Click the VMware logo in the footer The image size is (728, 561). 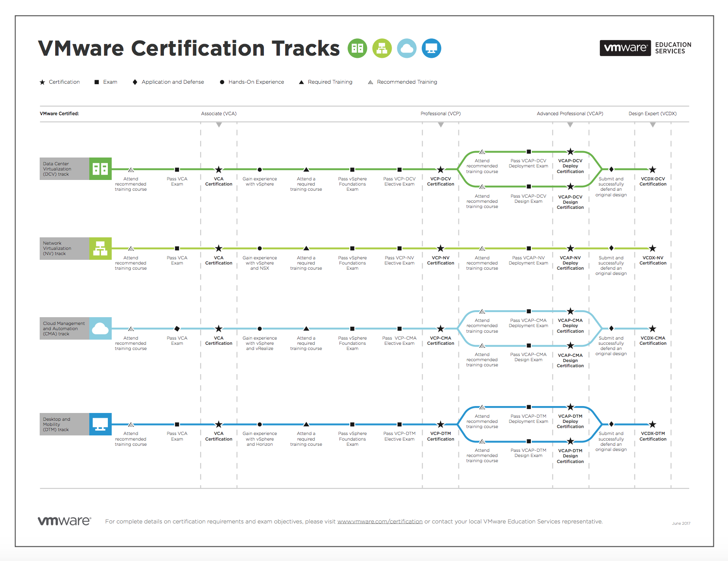(65, 521)
